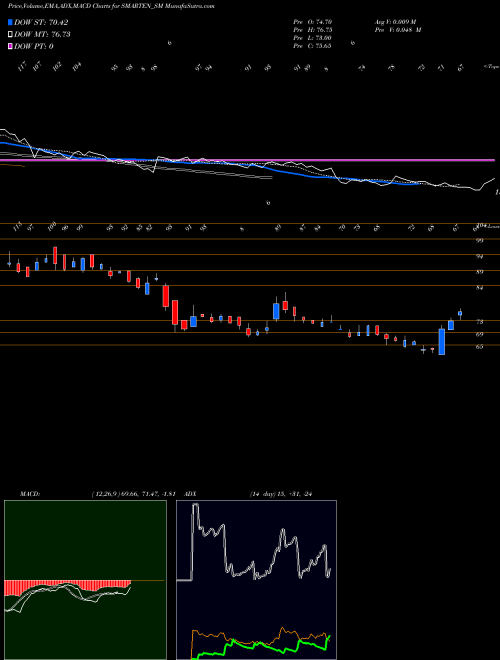Click the price axis label 69
The width and height of the screenshot is (500, 660).
(x=482, y=334)
